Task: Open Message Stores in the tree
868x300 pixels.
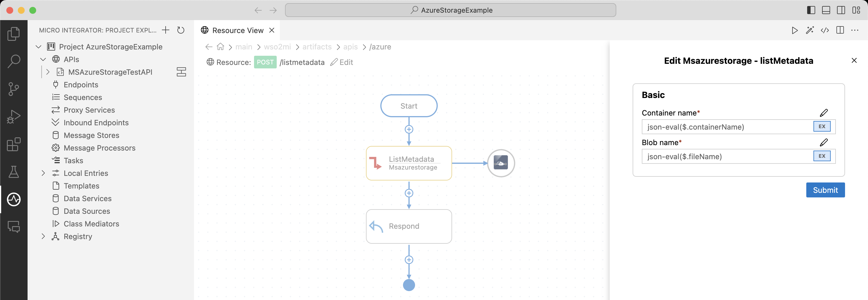Action: coord(91,135)
